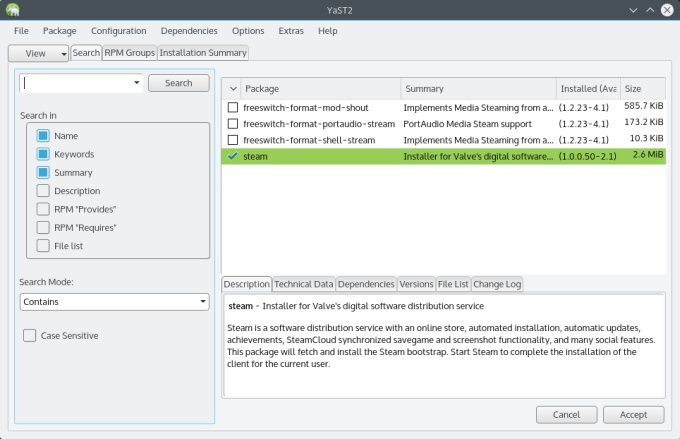680x439 pixels.
Task: Open the Dependencies menu
Action: coord(189,31)
